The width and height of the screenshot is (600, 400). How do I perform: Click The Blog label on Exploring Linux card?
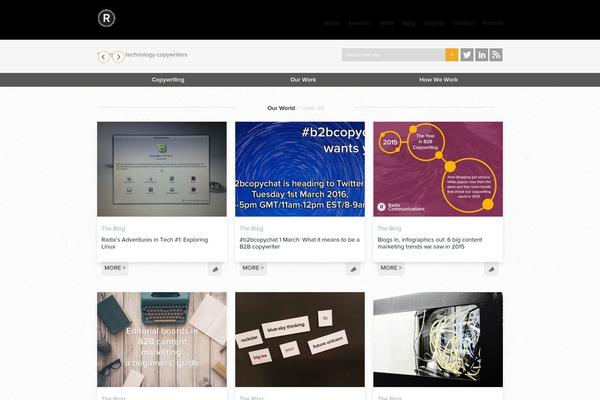[113, 229]
